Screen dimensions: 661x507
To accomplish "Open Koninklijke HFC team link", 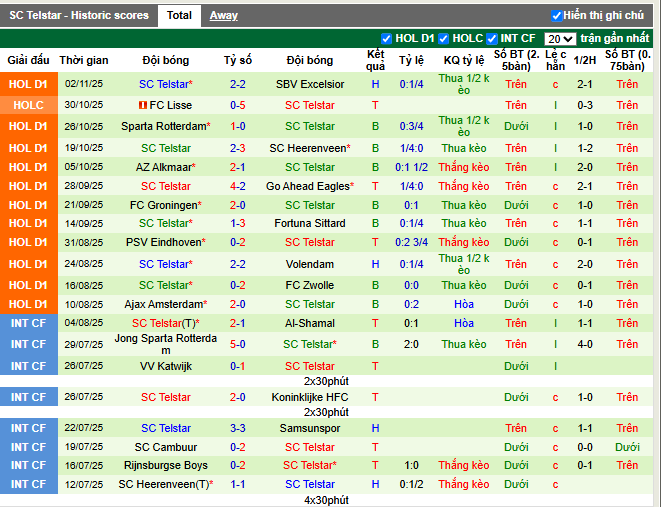I will pyautogui.click(x=310, y=397).
